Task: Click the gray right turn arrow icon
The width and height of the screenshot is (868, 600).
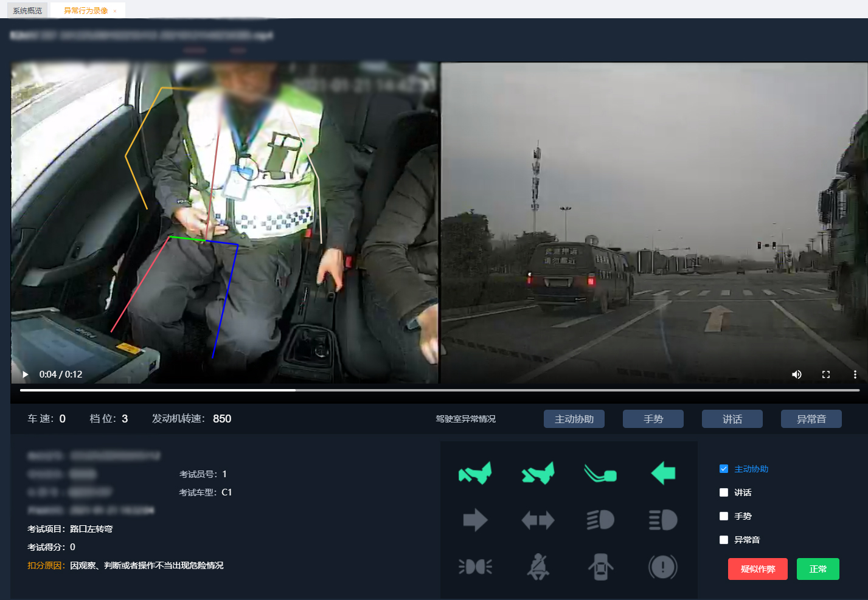Action: (475, 520)
